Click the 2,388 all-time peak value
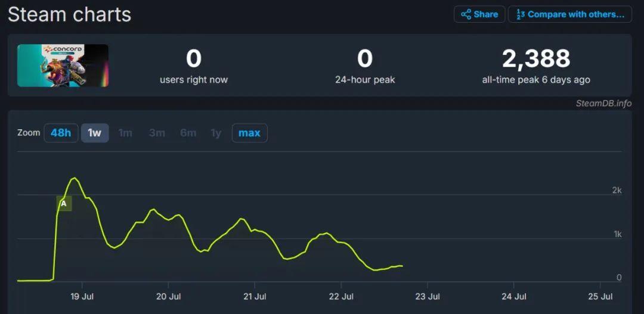 pyautogui.click(x=535, y=59)
